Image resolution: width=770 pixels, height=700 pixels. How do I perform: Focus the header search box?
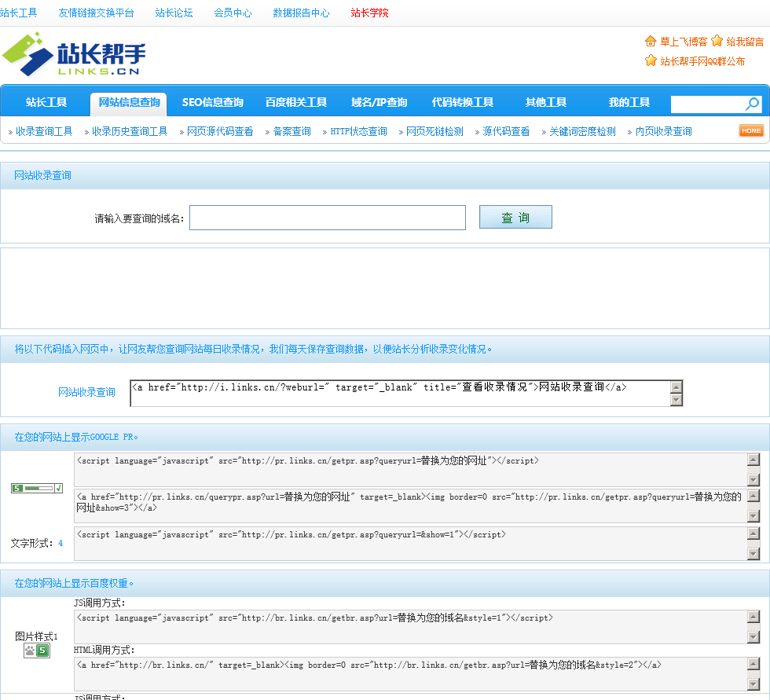tap(708, 104)
